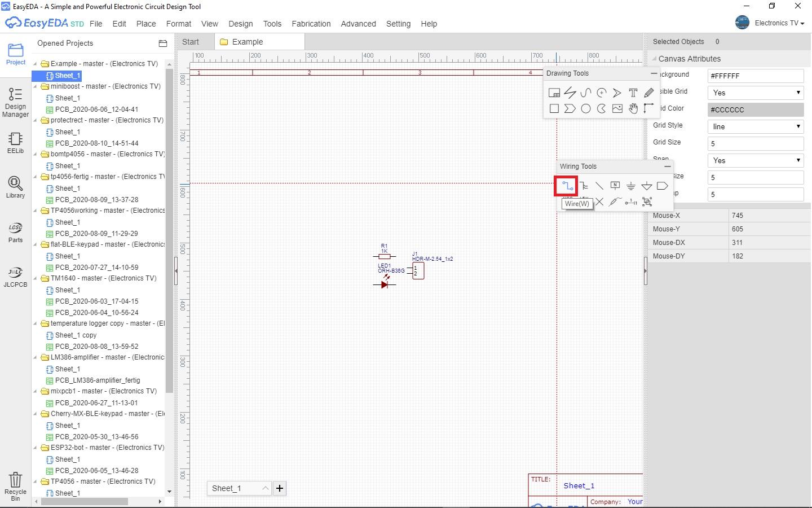Minimize the Drawing Tools palette
This screenshot has width=812, height=508.
pyautogui.click(x=654, y=73)
